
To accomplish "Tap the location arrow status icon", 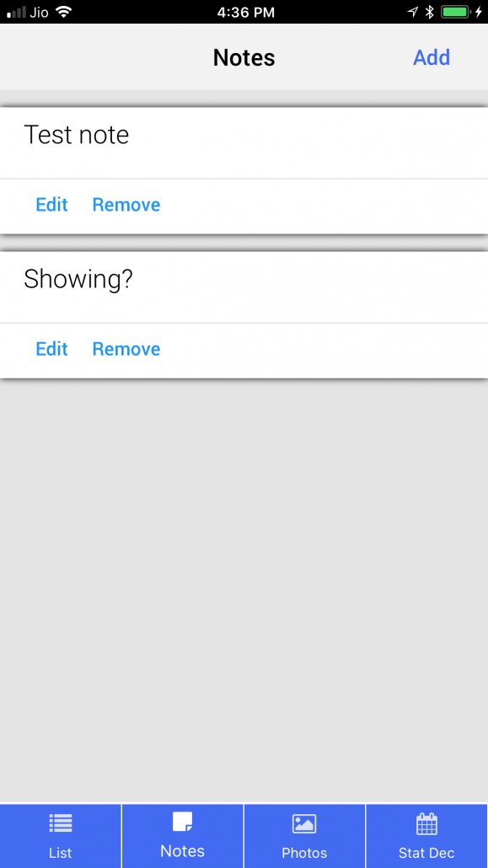I will (413, 12).
